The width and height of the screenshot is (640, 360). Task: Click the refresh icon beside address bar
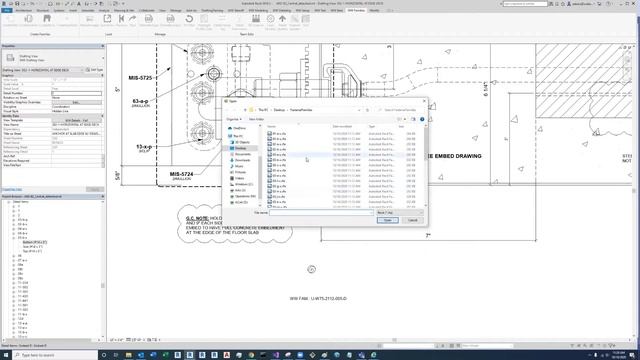[x=367, y=110]
